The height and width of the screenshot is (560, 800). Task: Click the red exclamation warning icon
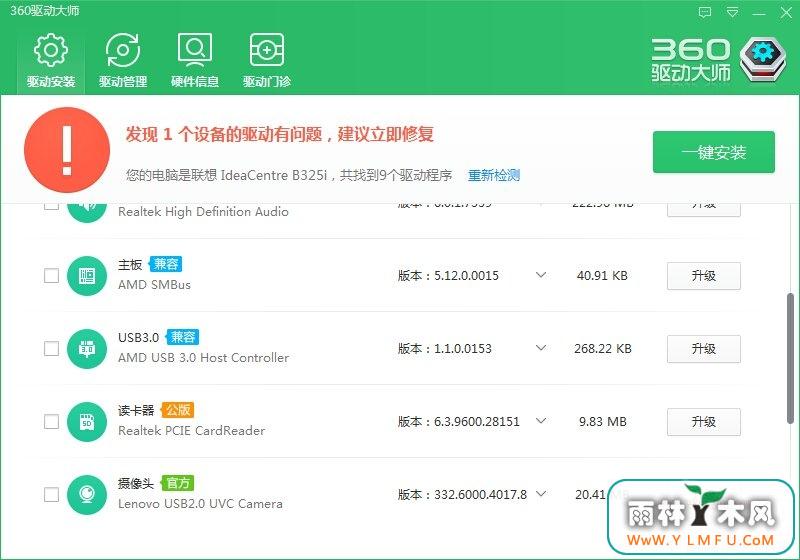click(x=67, y=150)
